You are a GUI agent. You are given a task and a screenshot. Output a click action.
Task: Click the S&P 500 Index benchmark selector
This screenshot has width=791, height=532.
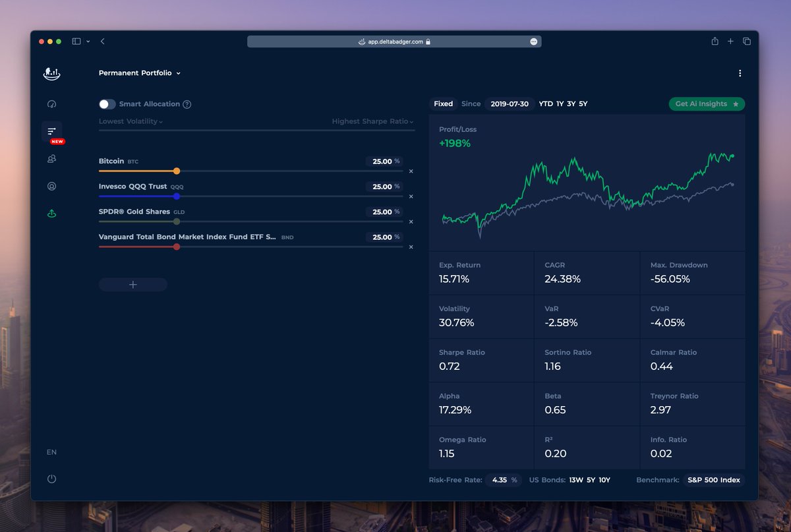point(714,480)
